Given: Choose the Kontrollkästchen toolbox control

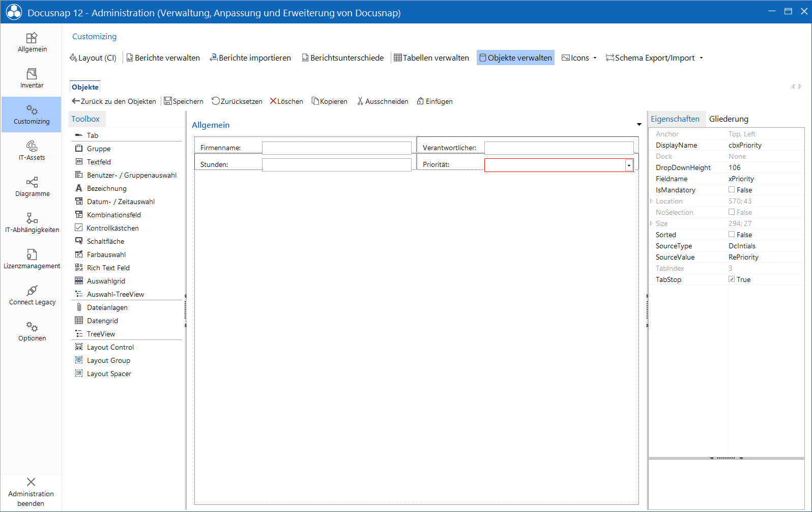Looking at the screenshot, I should click(112, 228).
